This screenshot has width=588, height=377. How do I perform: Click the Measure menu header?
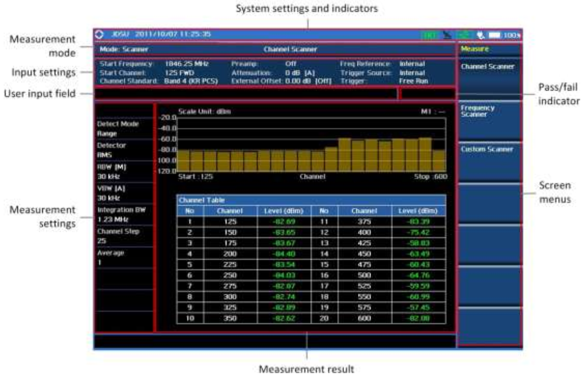tap(489, 49)
